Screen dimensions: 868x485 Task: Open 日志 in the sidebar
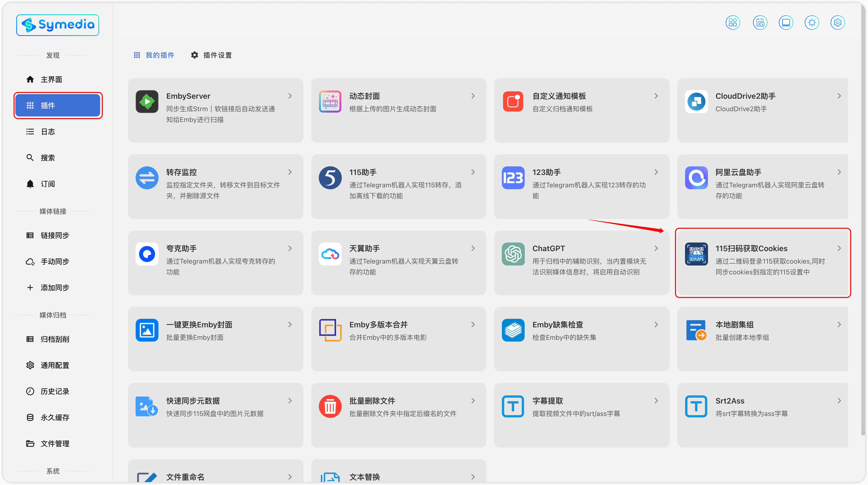pos(58,132)
